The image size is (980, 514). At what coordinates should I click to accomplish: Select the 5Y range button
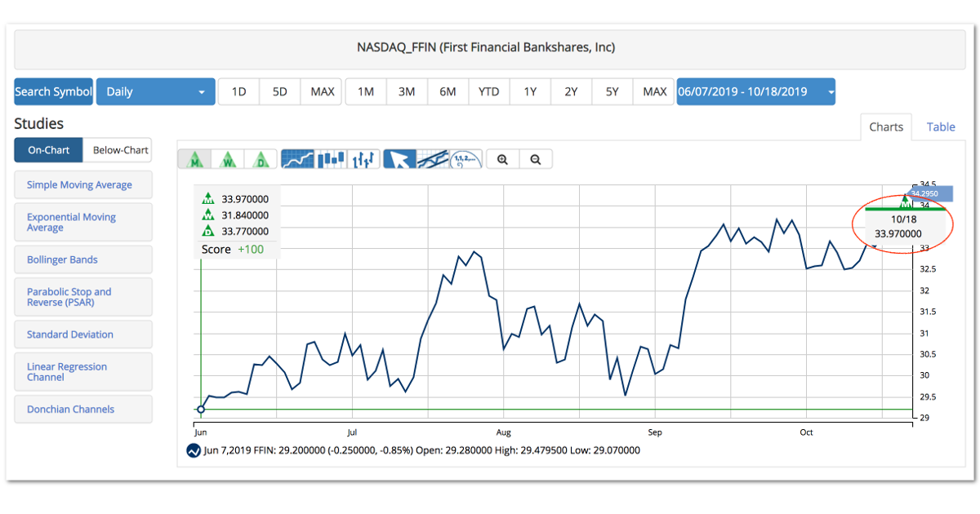click(x=612, y=91)
